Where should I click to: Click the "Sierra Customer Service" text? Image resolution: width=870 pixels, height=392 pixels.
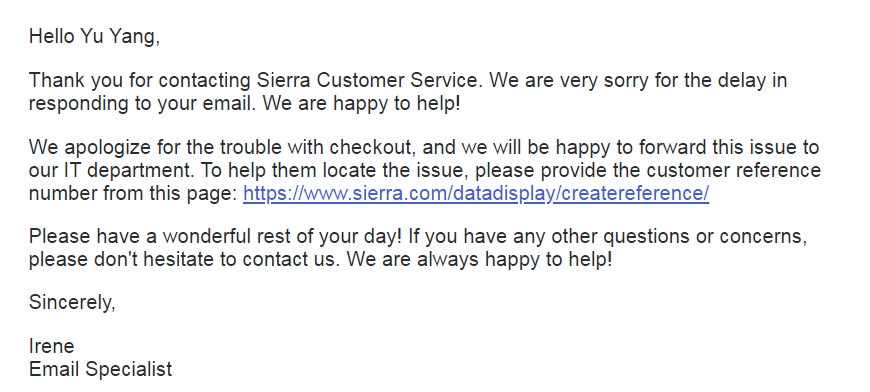[x=367, y=80]
